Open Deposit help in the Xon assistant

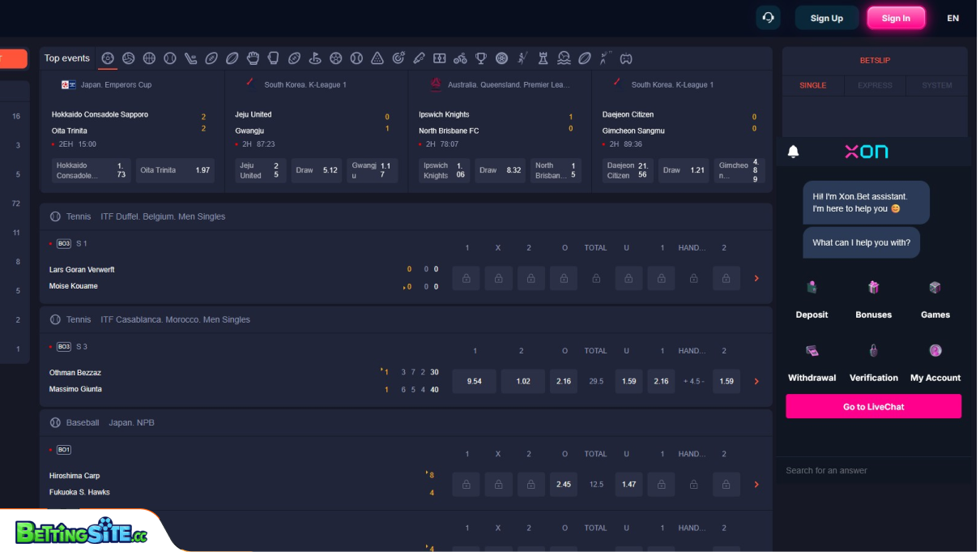click(812, 296)
